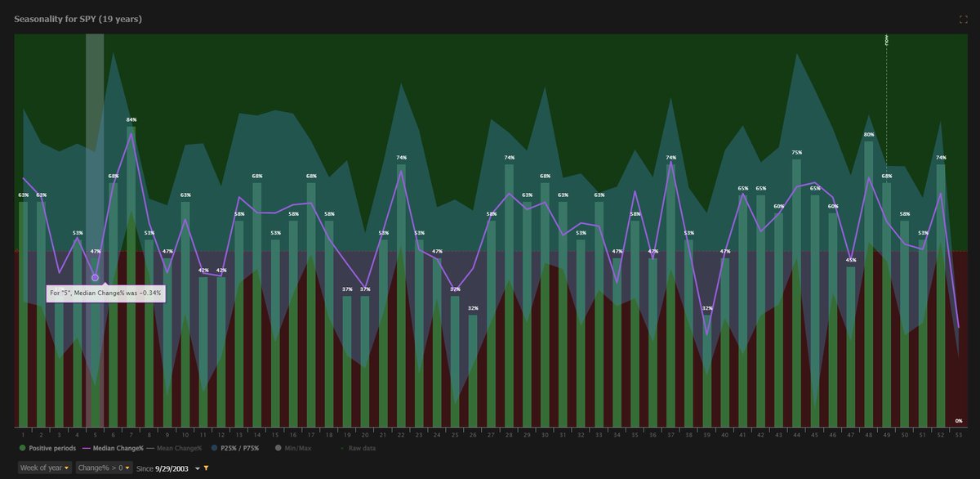Click the 75% bar at week 44
Viewport: 980px width, 479px height.
pos(796,293)
